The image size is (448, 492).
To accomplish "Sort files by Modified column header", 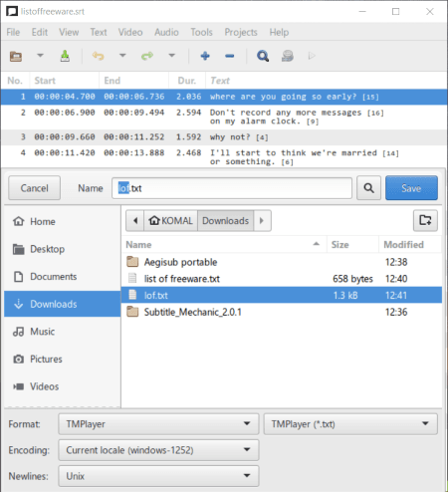I will tap(410, 245).
